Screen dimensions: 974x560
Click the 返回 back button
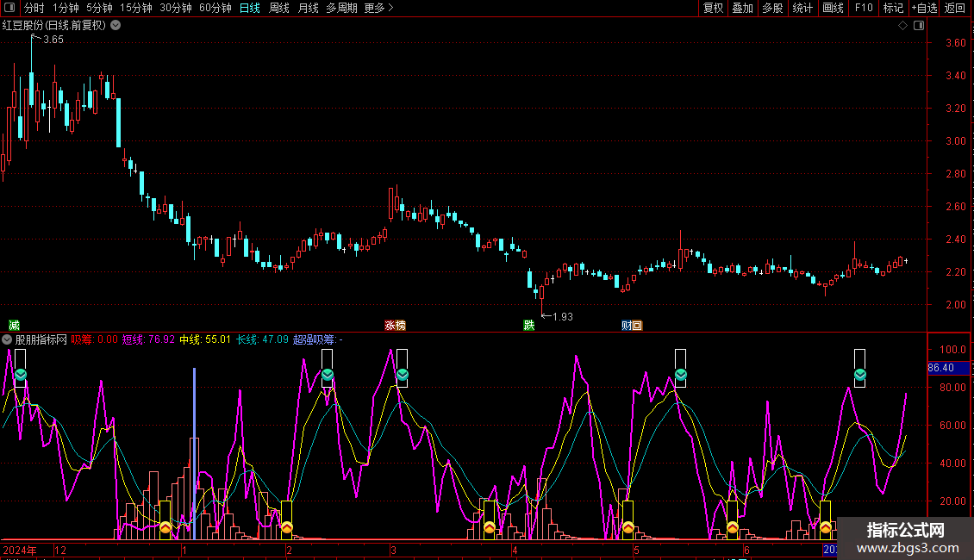pos(955,8)
